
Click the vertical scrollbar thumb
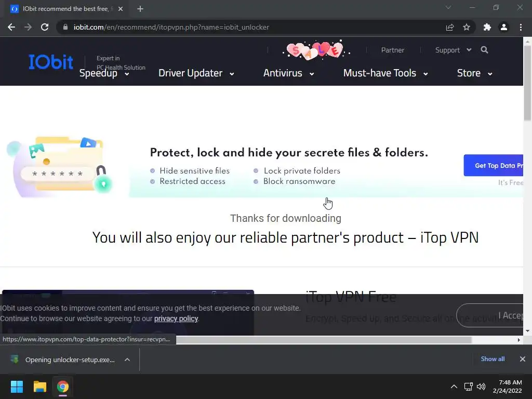pos(528,83)
